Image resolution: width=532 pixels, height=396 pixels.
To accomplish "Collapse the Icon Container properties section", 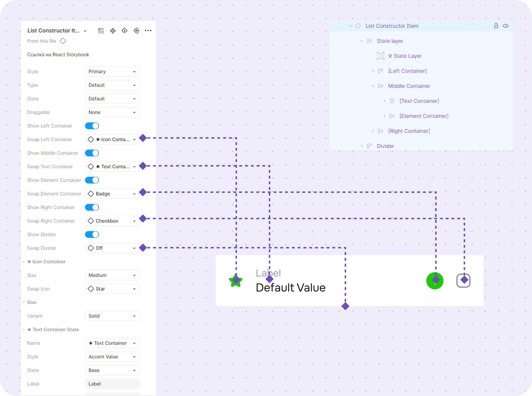I will (x=24, y=261).
